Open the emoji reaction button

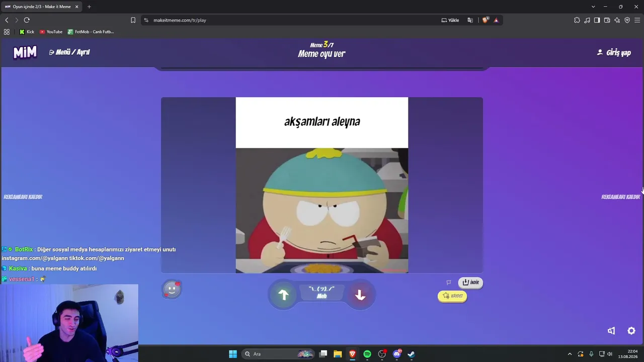pyautogui.click(x=172, y=290)
